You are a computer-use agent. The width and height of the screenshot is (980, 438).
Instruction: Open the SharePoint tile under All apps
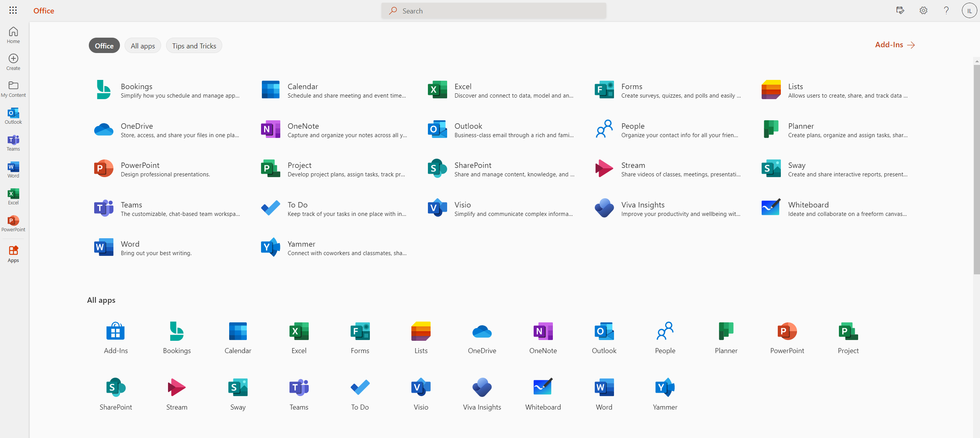coord(116,394)
